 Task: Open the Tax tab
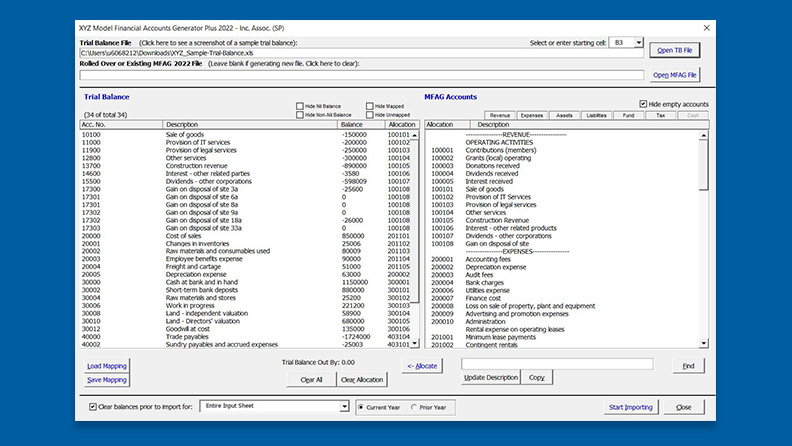[x=661, y=115]
